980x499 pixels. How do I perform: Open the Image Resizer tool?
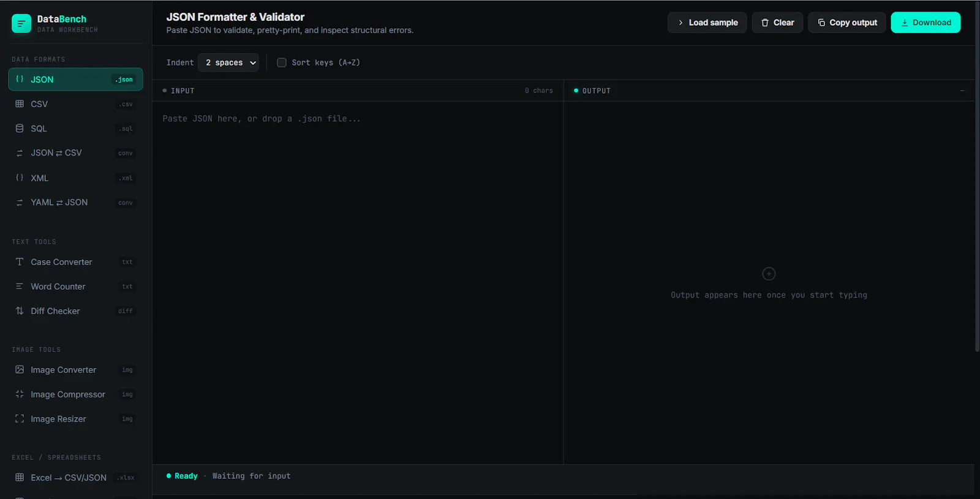coord(75,419)
